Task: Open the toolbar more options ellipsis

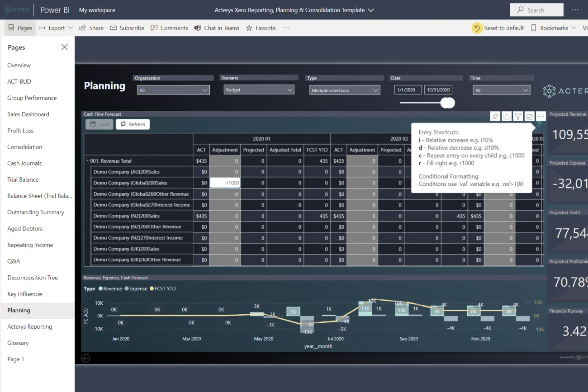Action: click(286, 28)
